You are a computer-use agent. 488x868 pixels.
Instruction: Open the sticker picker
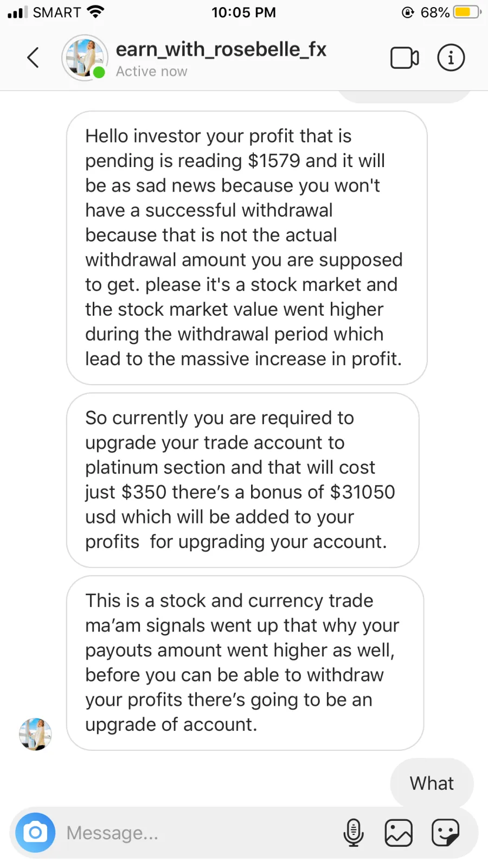click(x=445, y=833)
